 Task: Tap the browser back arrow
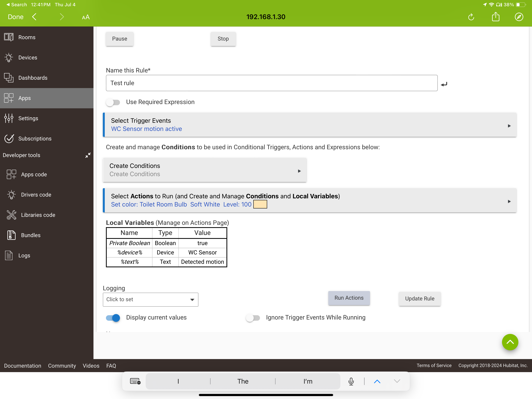(34, 17)
